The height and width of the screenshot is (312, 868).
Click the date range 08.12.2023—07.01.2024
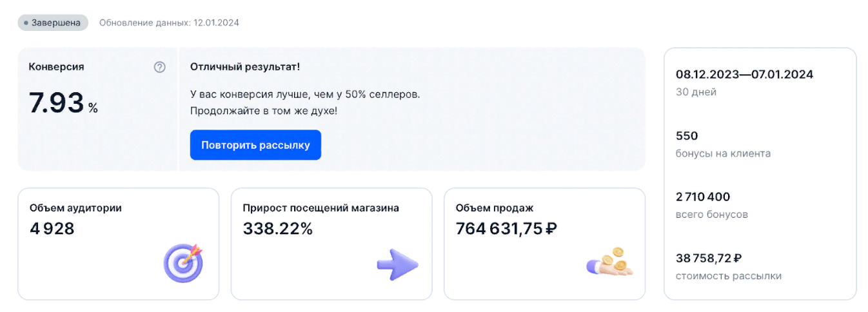(x=744, y=74)
